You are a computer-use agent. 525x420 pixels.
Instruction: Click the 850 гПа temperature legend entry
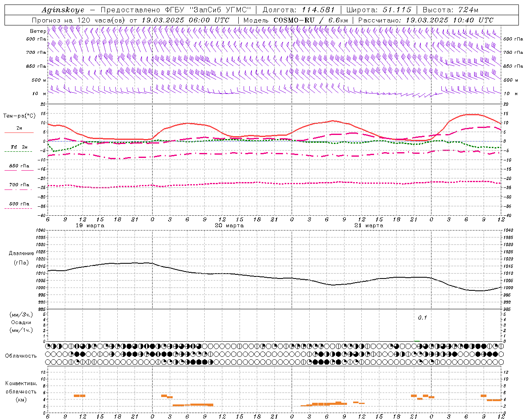click(x=19, y=166)
